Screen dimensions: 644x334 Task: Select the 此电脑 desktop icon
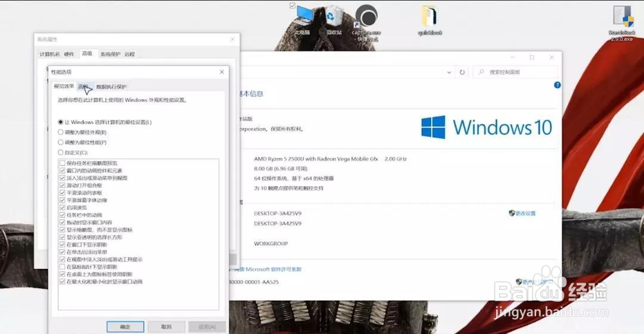303,20
